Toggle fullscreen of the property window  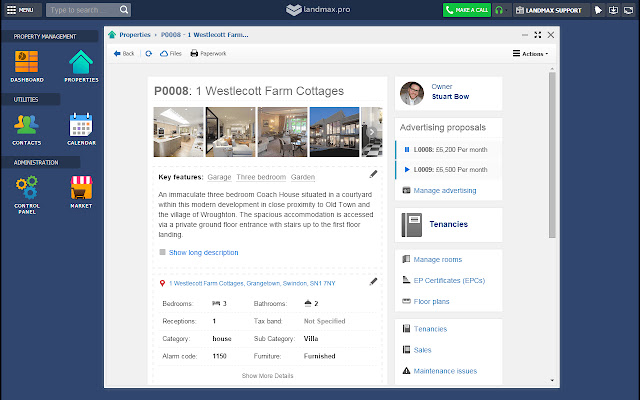(538, 35)
